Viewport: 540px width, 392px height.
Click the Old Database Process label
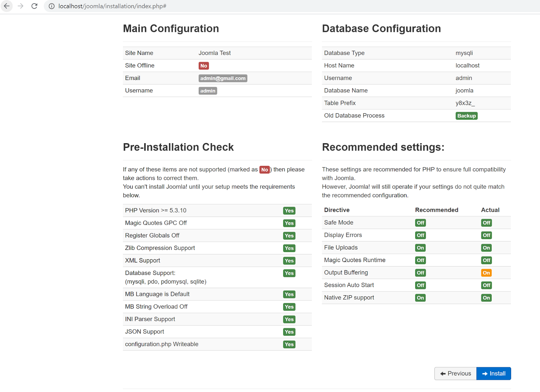point(354,115)
